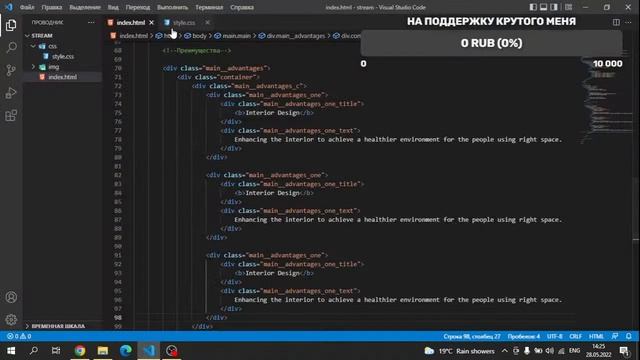
Task: Open the Вид menu
Action: pos(113,7)
